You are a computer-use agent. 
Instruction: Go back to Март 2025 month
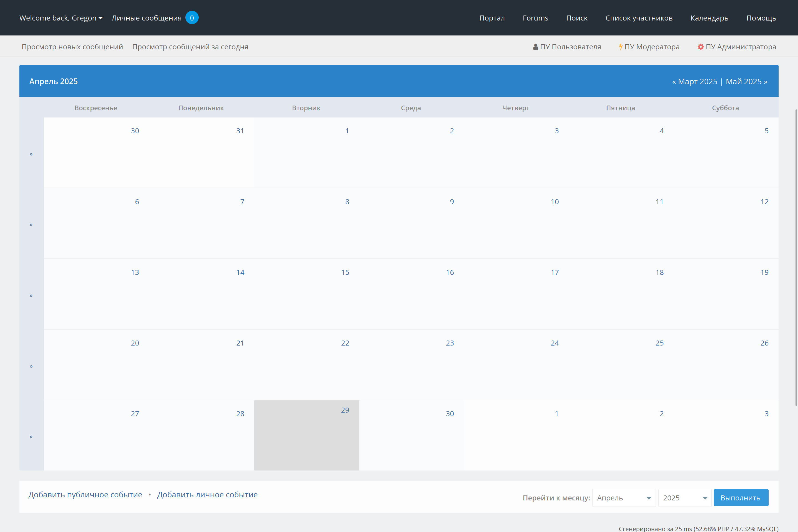pos(695,81)
